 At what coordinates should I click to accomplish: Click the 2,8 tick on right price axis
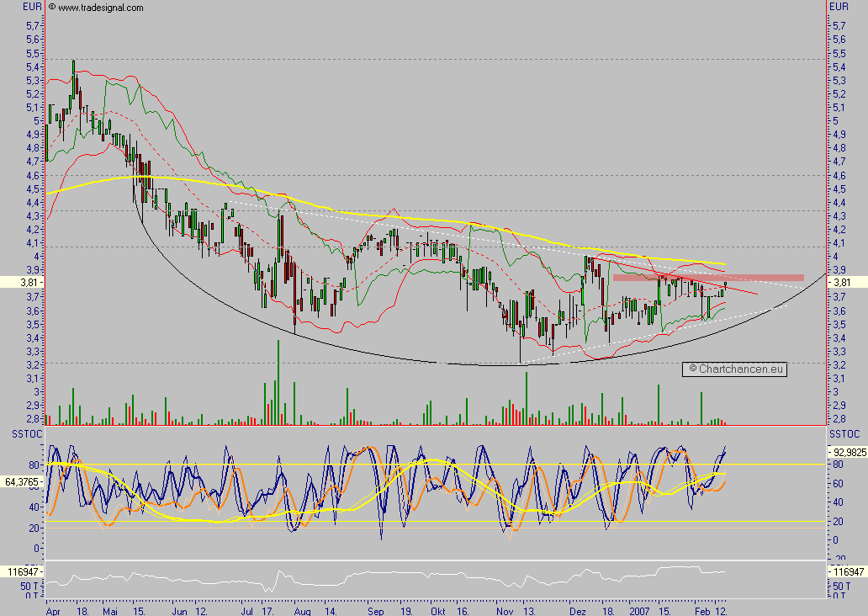[x=839, y=419]
